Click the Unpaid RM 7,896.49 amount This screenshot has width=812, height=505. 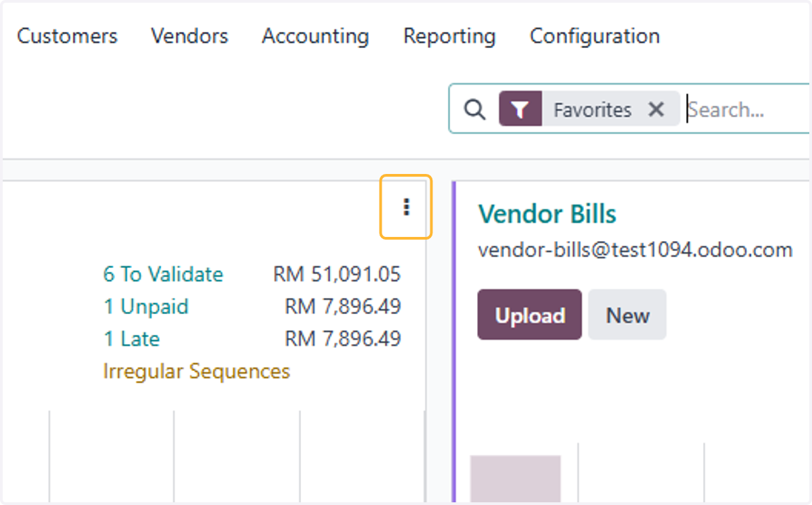pyautogui.click(x=343, y=307)
